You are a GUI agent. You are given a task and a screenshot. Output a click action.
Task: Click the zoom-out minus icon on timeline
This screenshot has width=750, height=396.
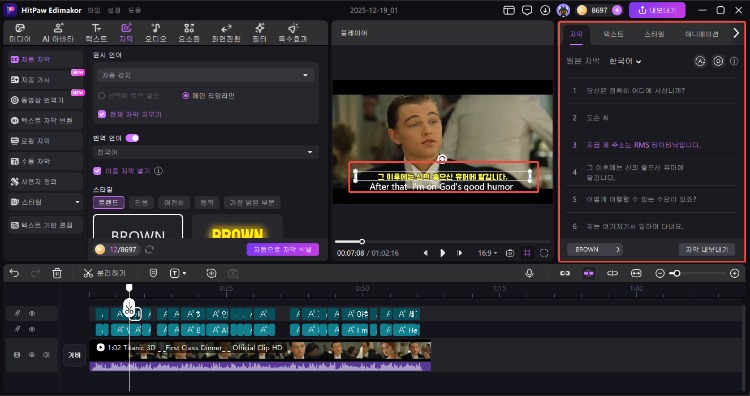point(660,273)
